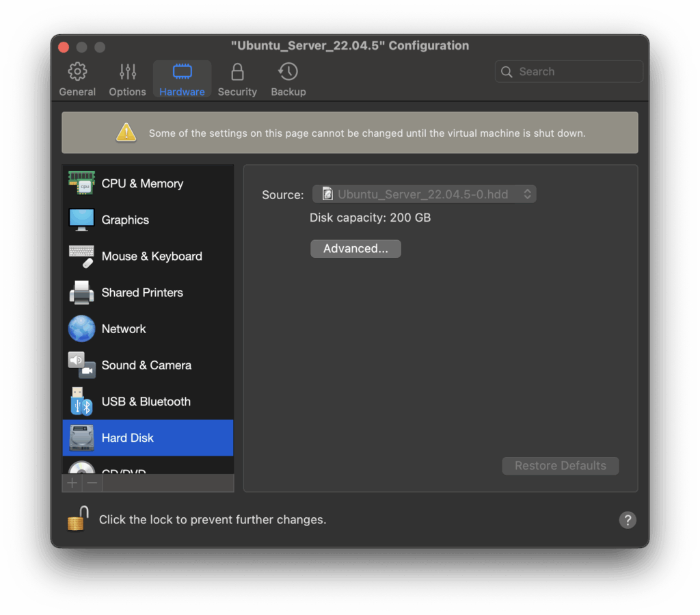Switch to the Backup tab label
The image size is (700, 615).
pyautogui.click(x=288, y=92)
